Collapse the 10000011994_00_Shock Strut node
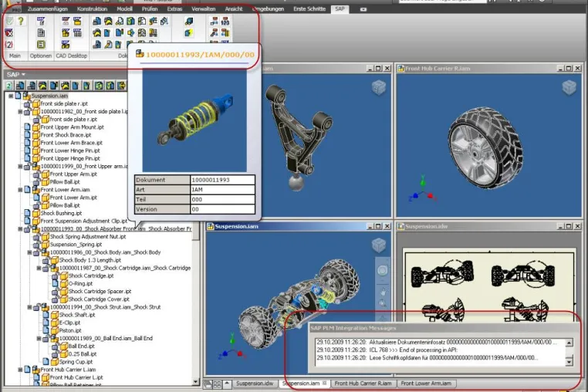588x392 pixels. [29, 307]
